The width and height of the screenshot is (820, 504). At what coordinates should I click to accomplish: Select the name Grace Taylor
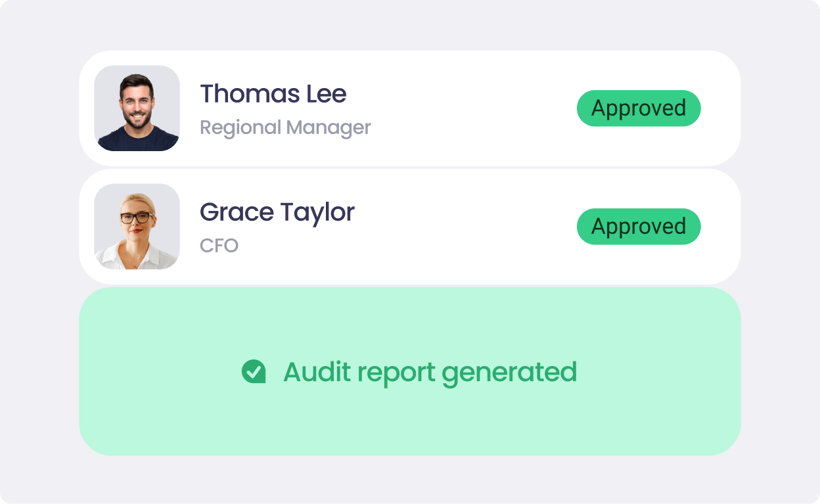[277, 212]
